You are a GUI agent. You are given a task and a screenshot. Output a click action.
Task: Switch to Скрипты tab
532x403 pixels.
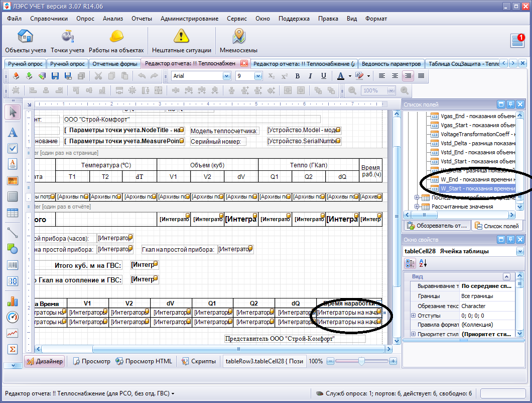click(x=199, y=361)
